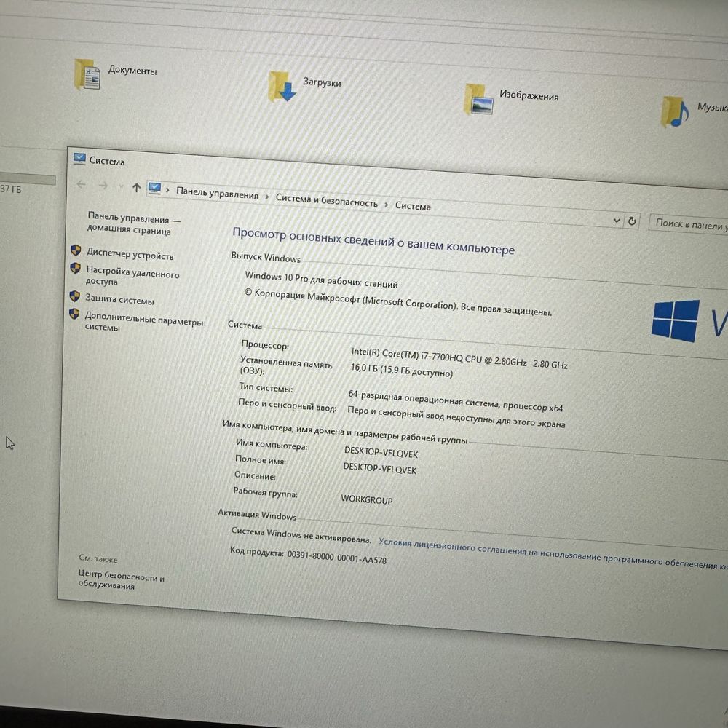Open Центр безопасности и обслуживания link
The image size is (728, 728).
click(x=121, y=580)
